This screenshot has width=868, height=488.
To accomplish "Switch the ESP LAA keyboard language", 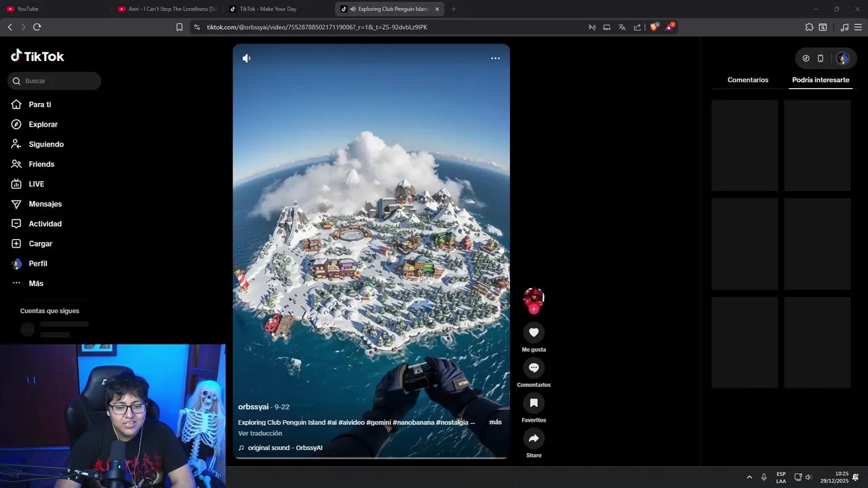I will click(x=781, y=477).
